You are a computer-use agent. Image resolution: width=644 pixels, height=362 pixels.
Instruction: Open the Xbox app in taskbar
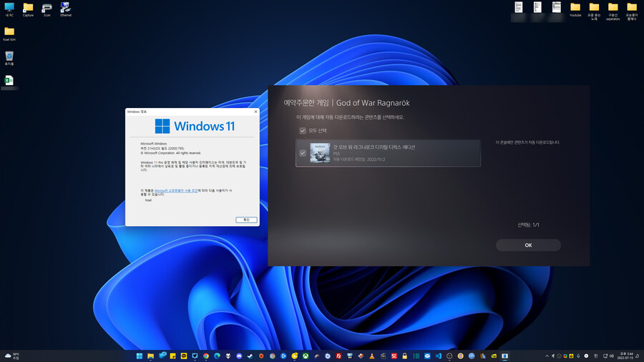point(306,356)
